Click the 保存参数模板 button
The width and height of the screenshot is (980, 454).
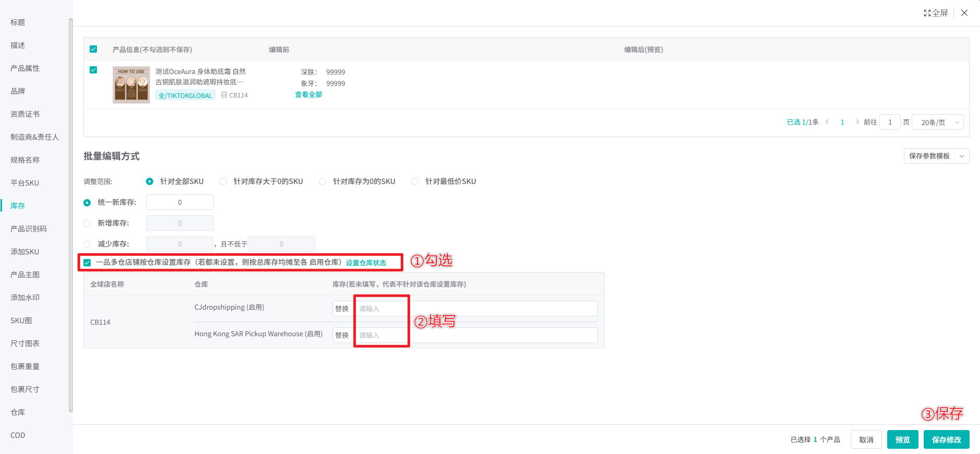point(929,156)
